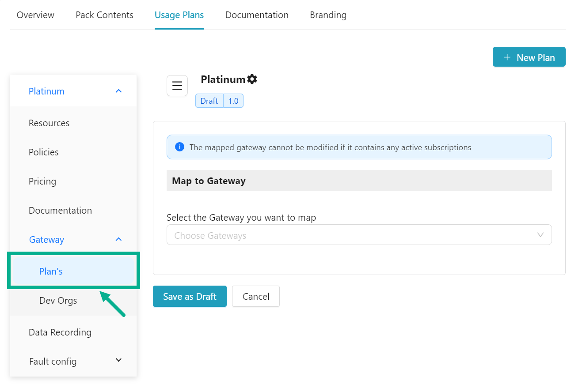
Task: Open the Branding tab
Action: (328, 15)
